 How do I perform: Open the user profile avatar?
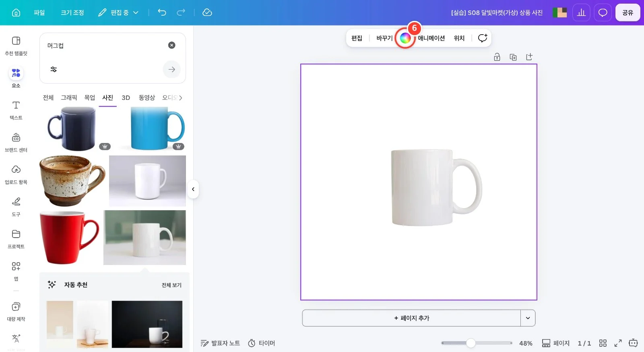560,12
